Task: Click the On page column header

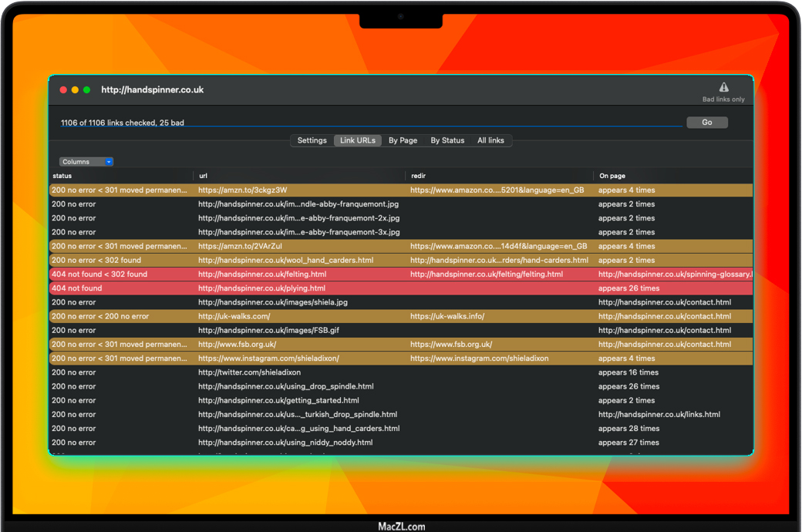Action: click(x=612, y=176)
